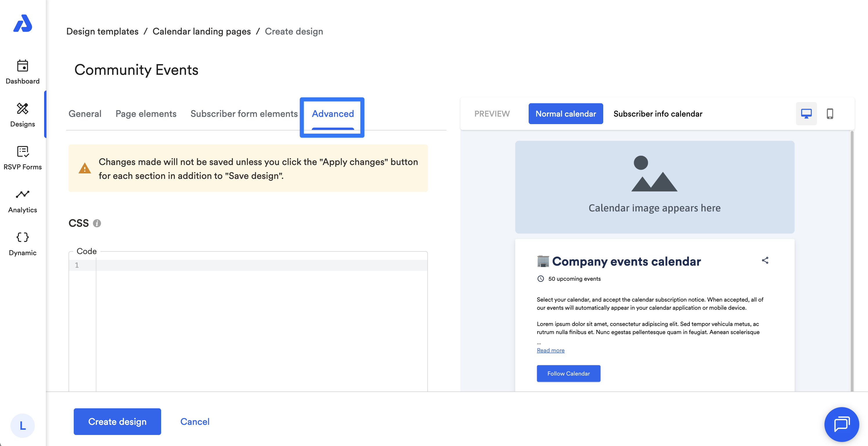Open the chat support bubble

tap(841, 424)
